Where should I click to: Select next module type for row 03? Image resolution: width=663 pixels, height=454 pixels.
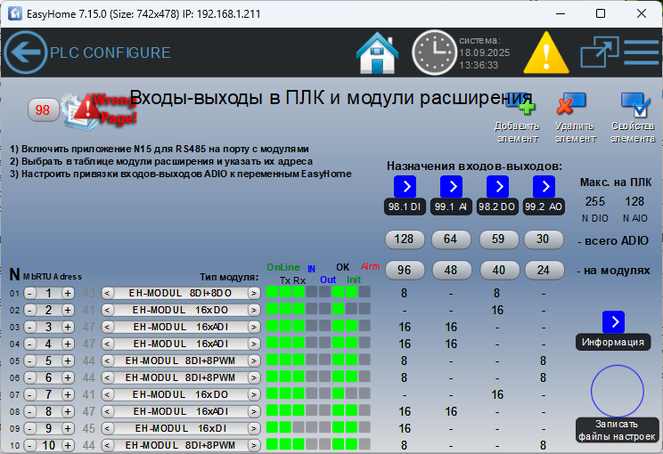pos(254,327)
